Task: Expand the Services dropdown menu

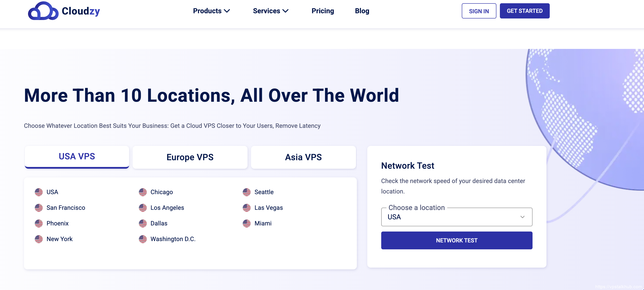Action: coord(270,11)
